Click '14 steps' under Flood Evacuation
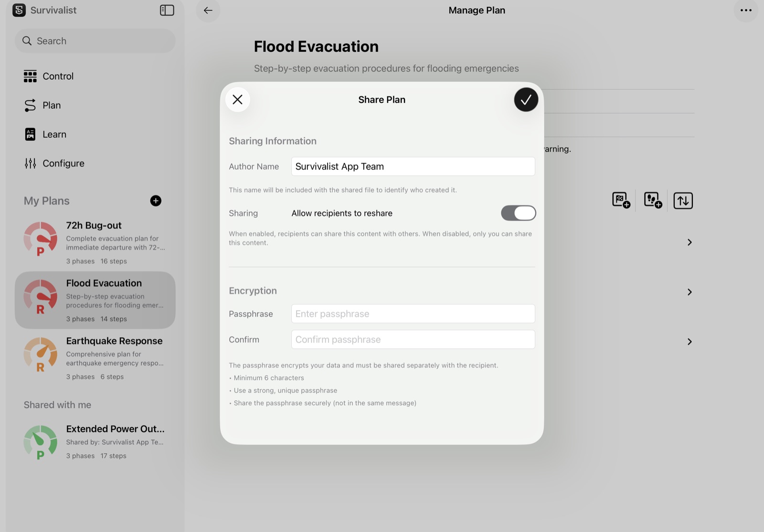The height and width of the screenshot is (532, 764). [x=114, y=319]
